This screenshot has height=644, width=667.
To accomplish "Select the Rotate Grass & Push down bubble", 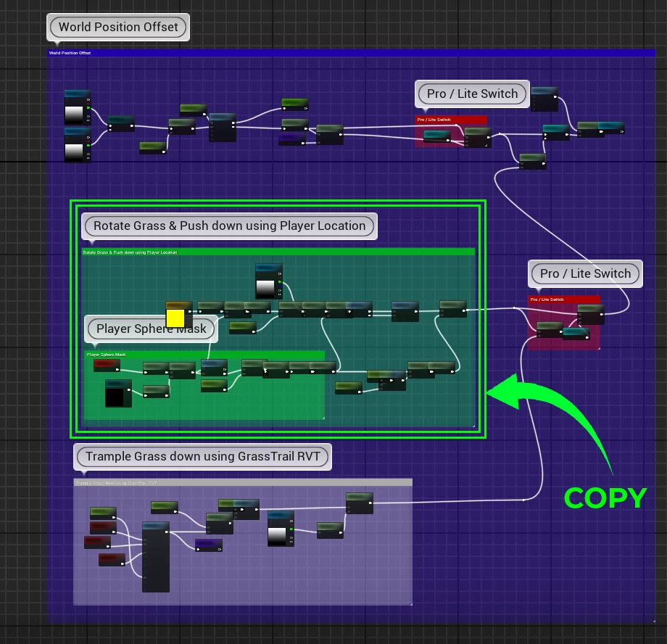I will [229, 226].
